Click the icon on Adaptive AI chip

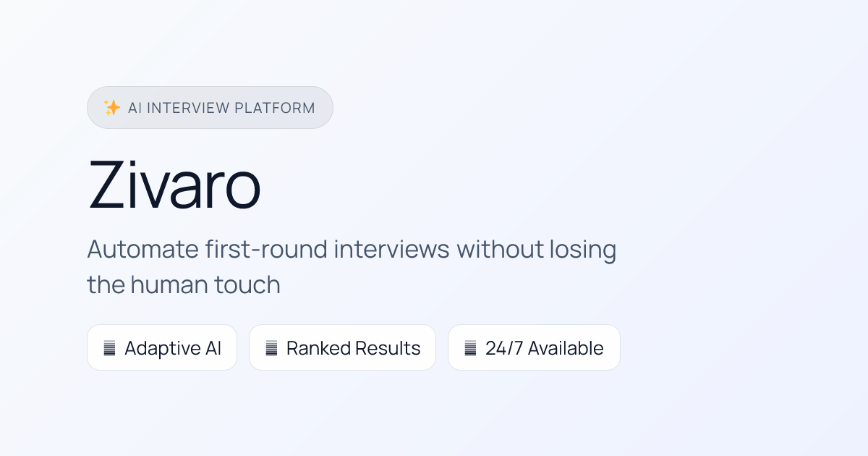(109, 348)
